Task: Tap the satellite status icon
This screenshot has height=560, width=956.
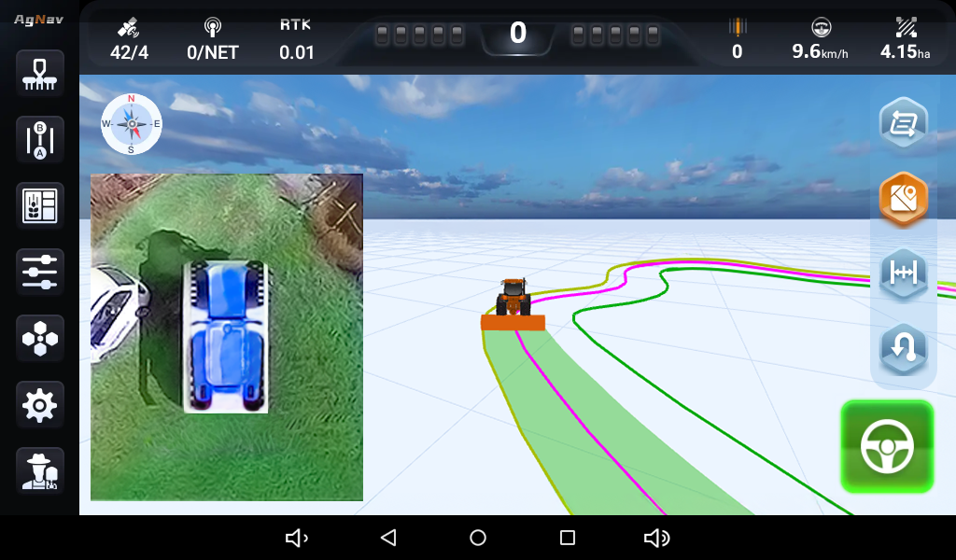Action: pyautogui.click(x=129, y=27)
